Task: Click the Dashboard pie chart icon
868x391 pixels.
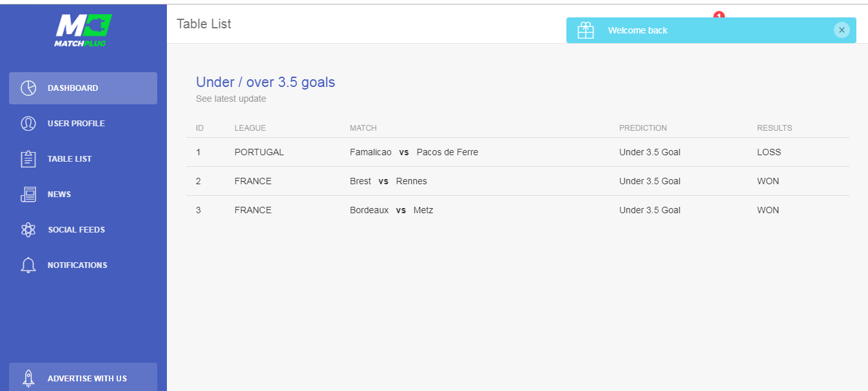Action: click(x=28, y=88)
